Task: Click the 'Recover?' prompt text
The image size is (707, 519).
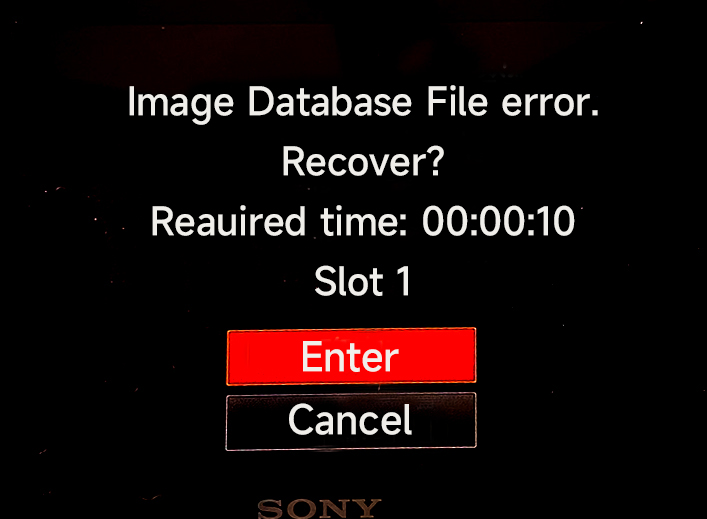Action: click(363, 162)
